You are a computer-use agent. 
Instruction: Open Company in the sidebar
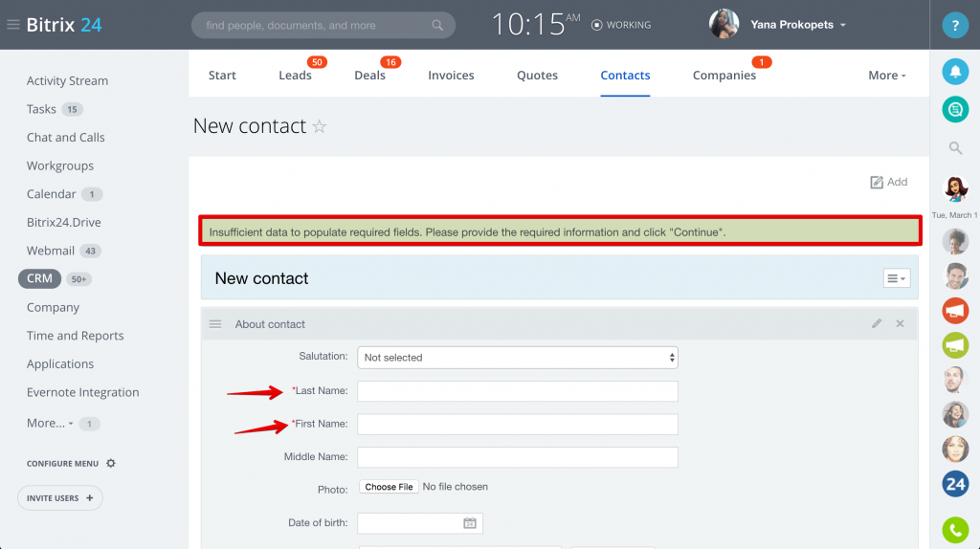click(54, 307)
